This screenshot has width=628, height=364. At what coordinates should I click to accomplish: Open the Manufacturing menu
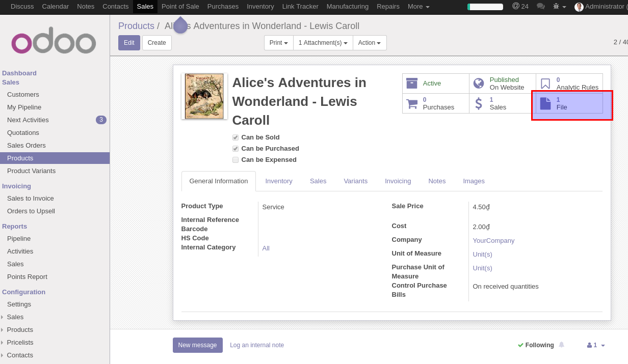click(x=348, y=7)
